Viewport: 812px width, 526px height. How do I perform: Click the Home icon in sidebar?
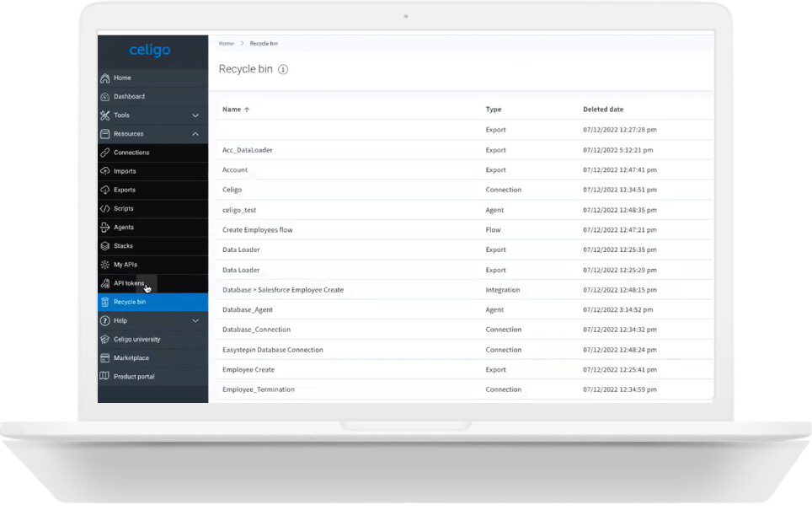pyautogui.click(x=105, y=78)
